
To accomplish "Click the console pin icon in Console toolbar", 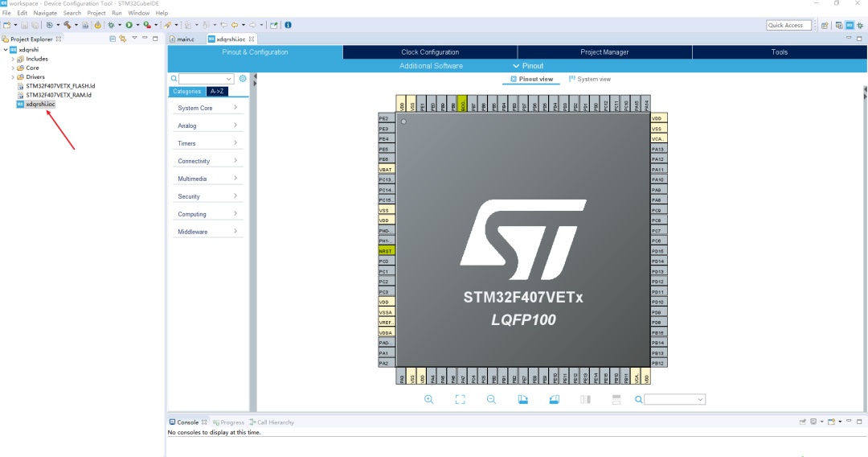I will pos(803,422).
